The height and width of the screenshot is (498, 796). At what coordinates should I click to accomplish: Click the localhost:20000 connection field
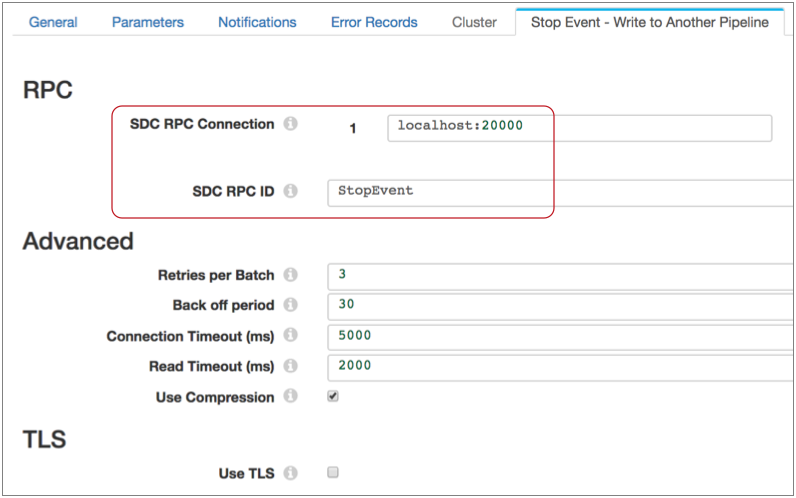point(579,127)
